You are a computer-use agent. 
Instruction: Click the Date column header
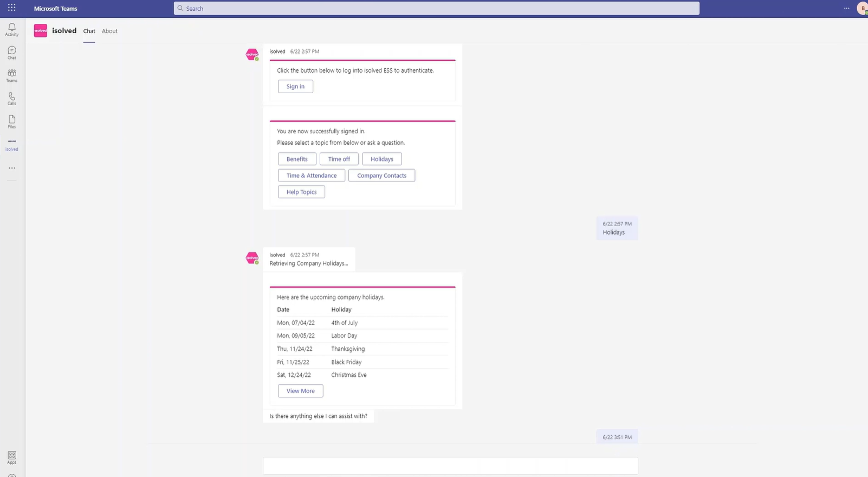click(283, 310)
